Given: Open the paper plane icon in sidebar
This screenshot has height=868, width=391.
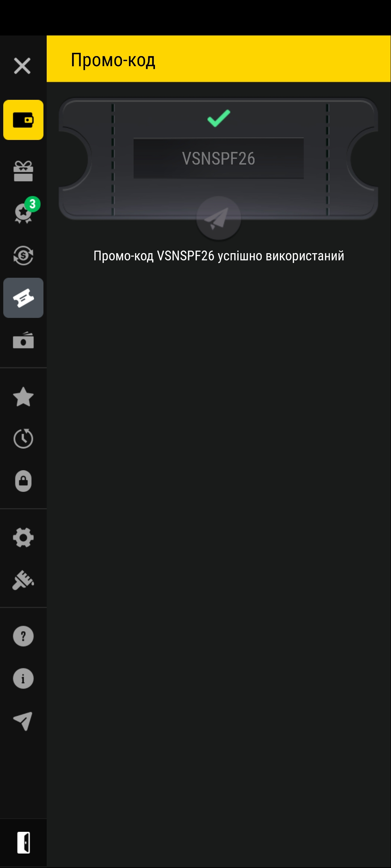Looking at the screenshot, I should 23,721.
